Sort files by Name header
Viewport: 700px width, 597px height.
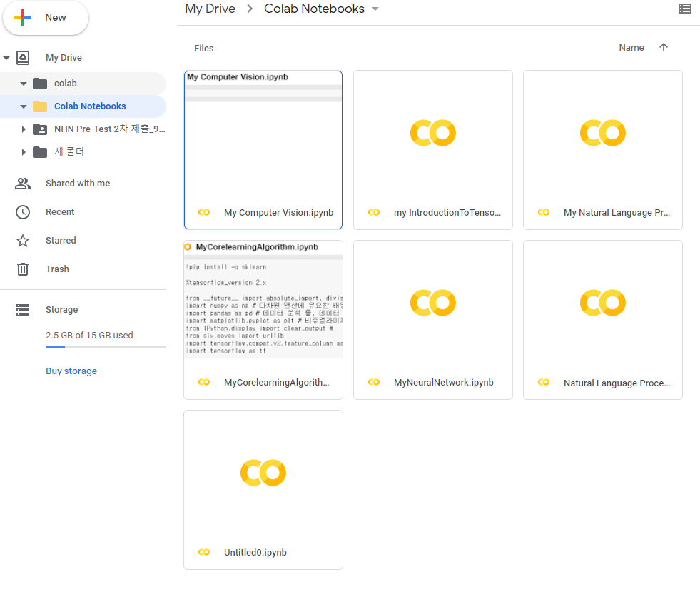click(x=631, y=48)
